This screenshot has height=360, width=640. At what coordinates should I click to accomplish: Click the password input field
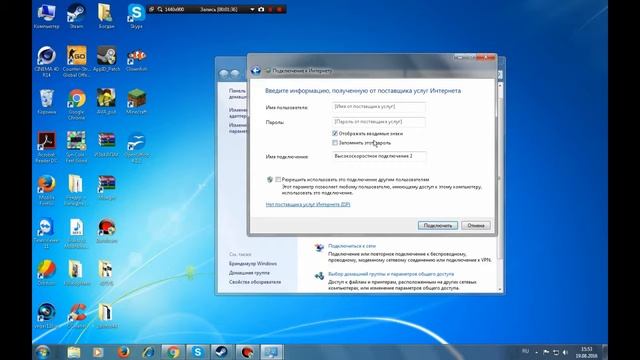(379, 122)
